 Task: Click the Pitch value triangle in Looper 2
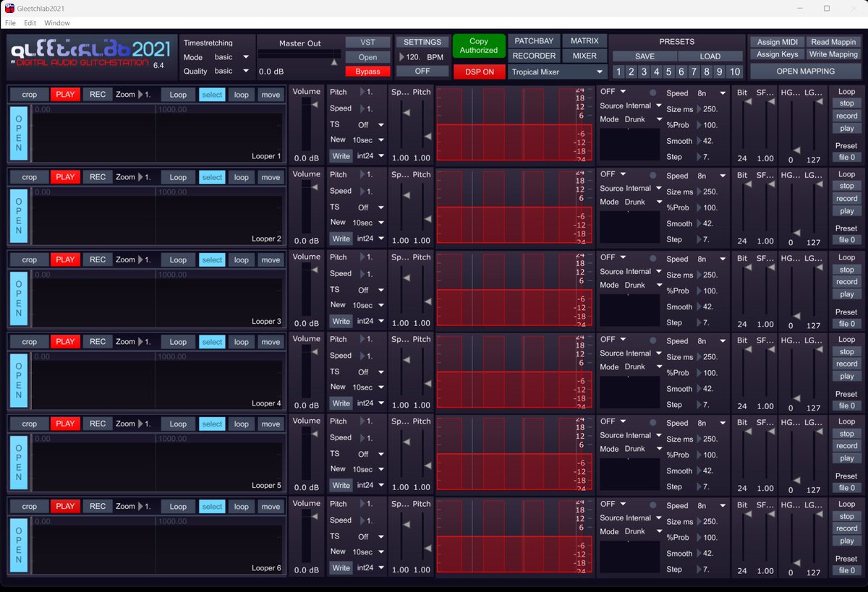362,175
